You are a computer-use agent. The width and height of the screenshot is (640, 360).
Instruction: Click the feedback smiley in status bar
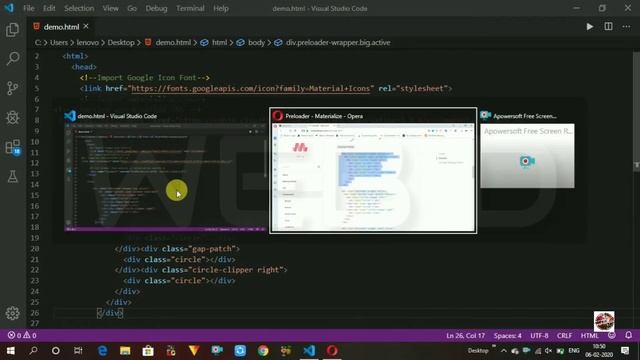pos(611,336)
